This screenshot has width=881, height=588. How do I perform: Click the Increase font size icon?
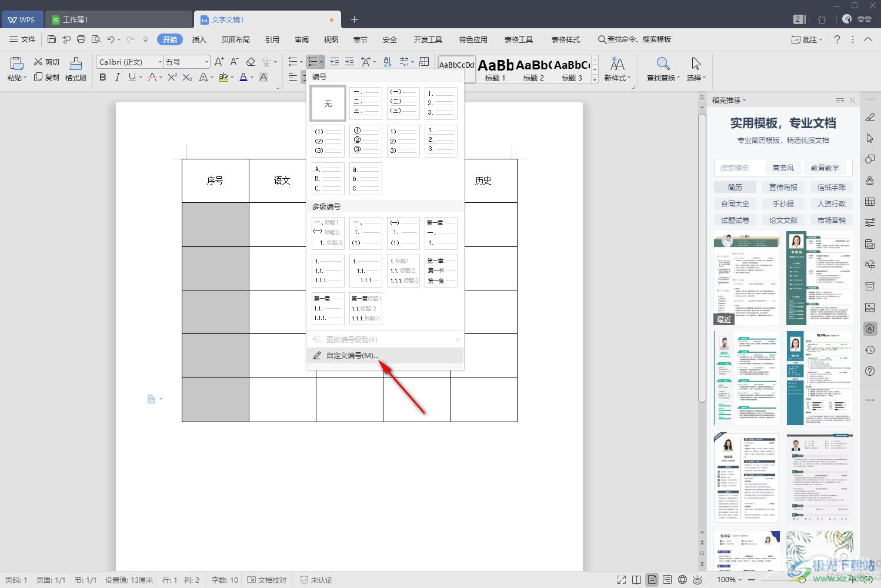219,62
